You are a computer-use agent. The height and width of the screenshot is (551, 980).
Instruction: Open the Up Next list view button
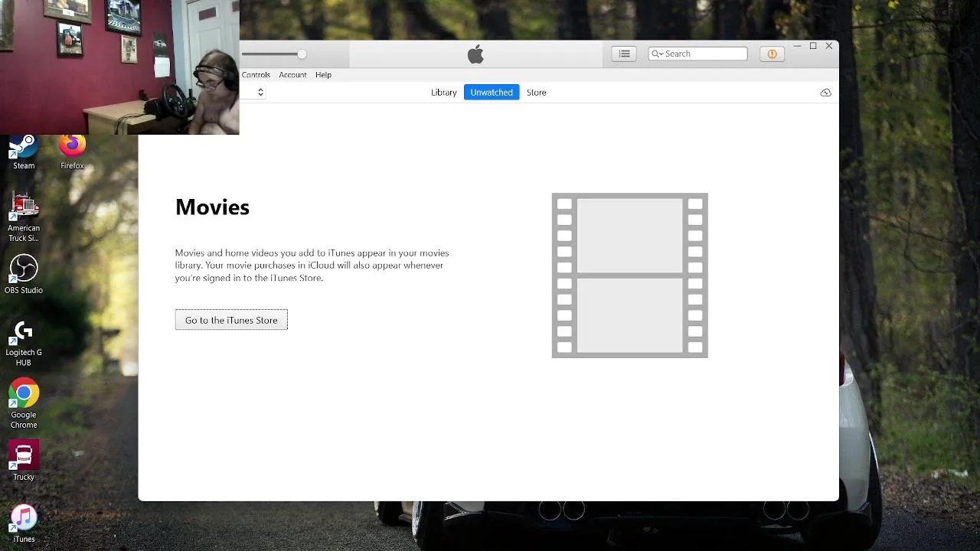point(624,54)
